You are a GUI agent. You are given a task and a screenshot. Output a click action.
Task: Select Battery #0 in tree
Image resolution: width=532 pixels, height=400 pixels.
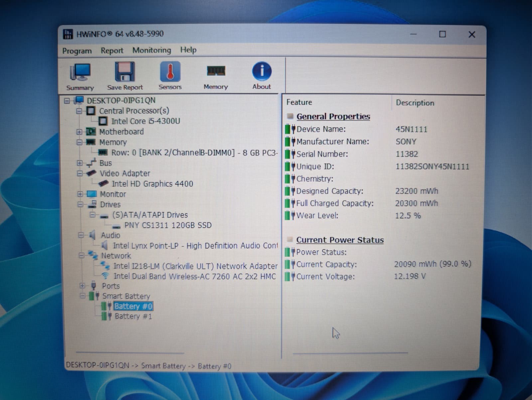coord(133,306)
